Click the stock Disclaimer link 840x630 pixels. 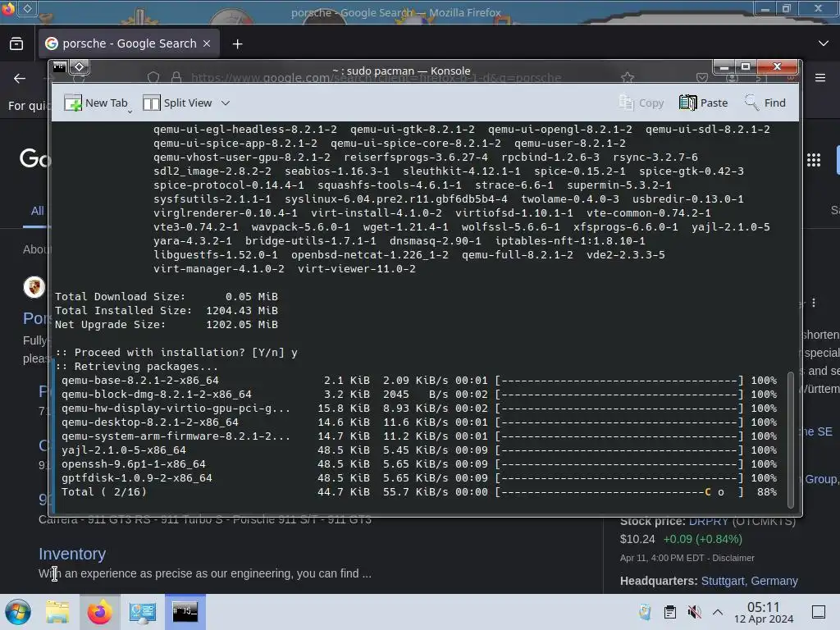coord(733,558)
